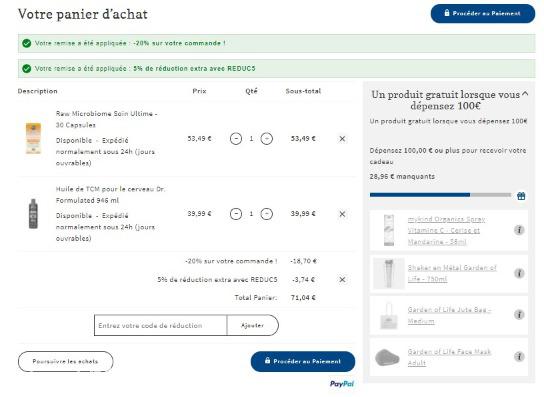Image resolution: width=544 pixels, height=397 pixels.
Task: Click the bottom Procéder au Paiement button
Action: tap(303, 362)
